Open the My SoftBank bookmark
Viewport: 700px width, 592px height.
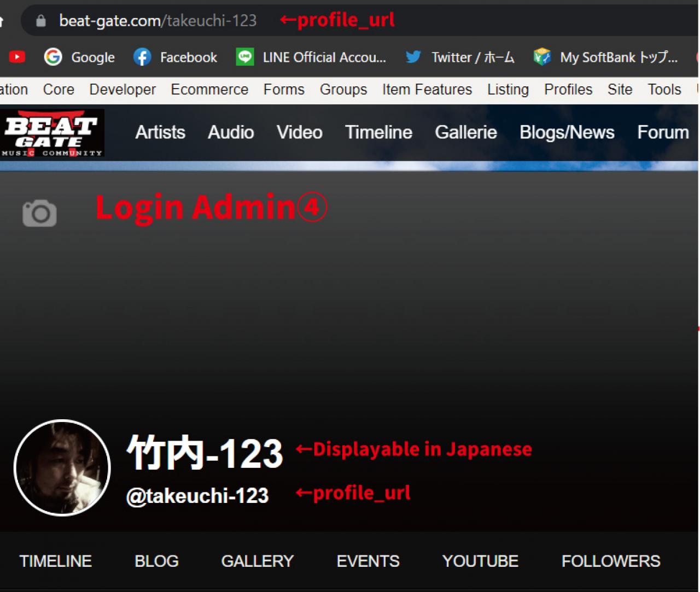point(605,57)
